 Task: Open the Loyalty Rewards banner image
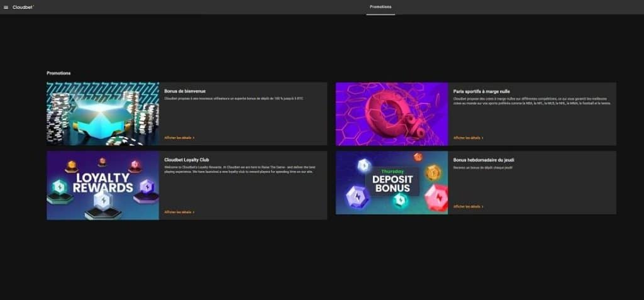[x=103, y=186]
